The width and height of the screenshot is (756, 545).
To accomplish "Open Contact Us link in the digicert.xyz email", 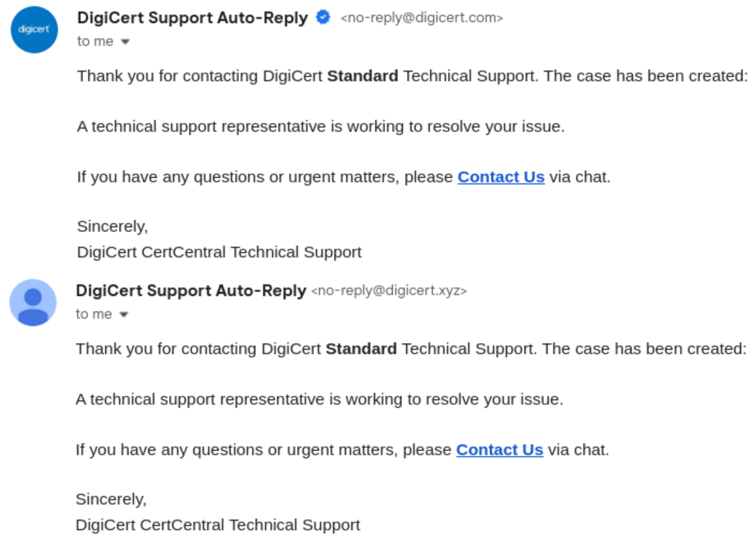I will coord(499,450).
